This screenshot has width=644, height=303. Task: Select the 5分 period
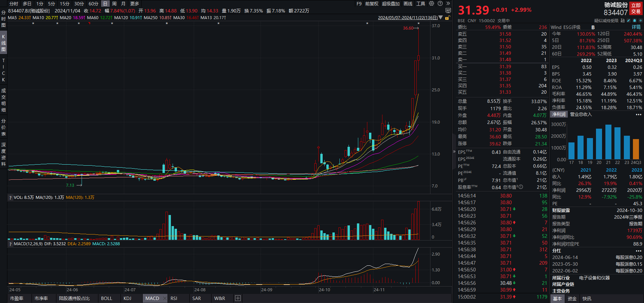(51, 4)
